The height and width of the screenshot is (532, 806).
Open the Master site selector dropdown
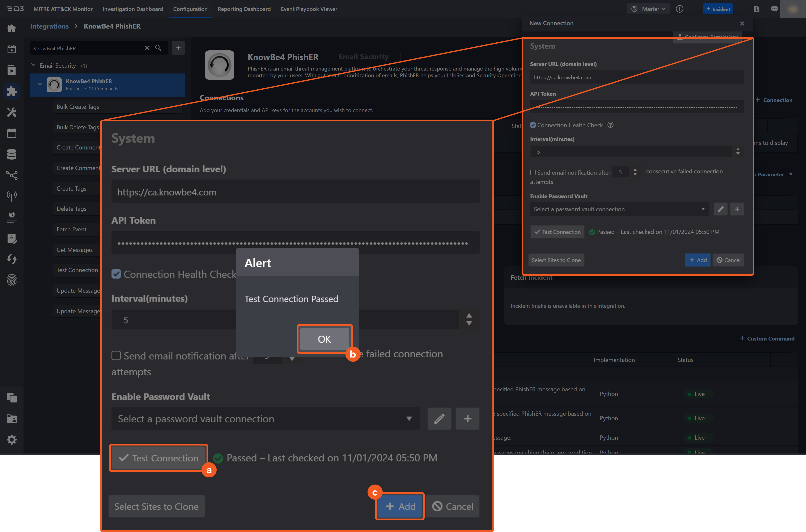pos(648,9)
